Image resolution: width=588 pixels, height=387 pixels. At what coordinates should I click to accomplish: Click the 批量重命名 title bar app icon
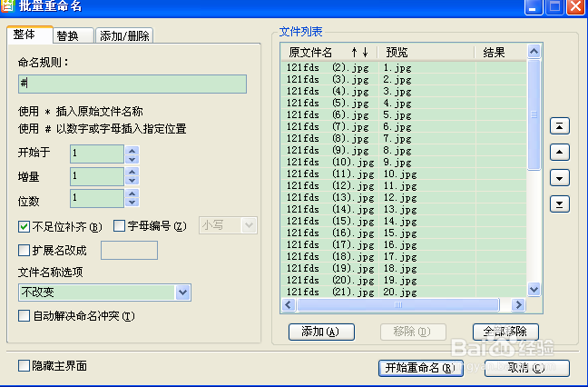pyautogui.click(x=7, y=5)
